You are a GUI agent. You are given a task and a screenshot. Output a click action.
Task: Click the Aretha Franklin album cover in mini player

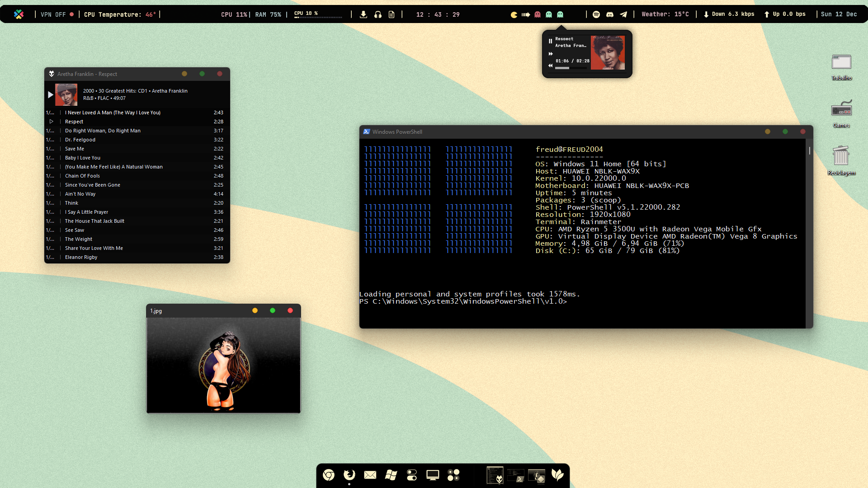point(608,52)
